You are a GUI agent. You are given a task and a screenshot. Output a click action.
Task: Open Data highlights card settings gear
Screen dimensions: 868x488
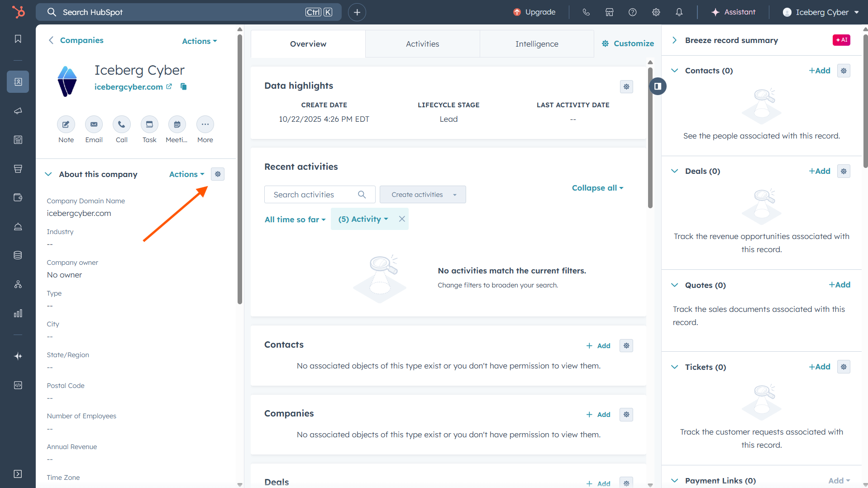(626, 86)
